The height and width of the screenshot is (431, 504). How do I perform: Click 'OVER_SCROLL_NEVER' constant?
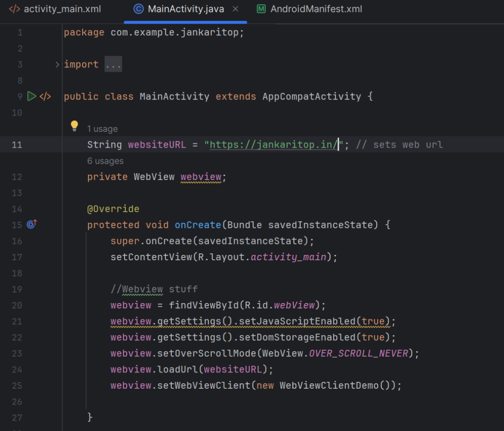[x=358, y=354]
